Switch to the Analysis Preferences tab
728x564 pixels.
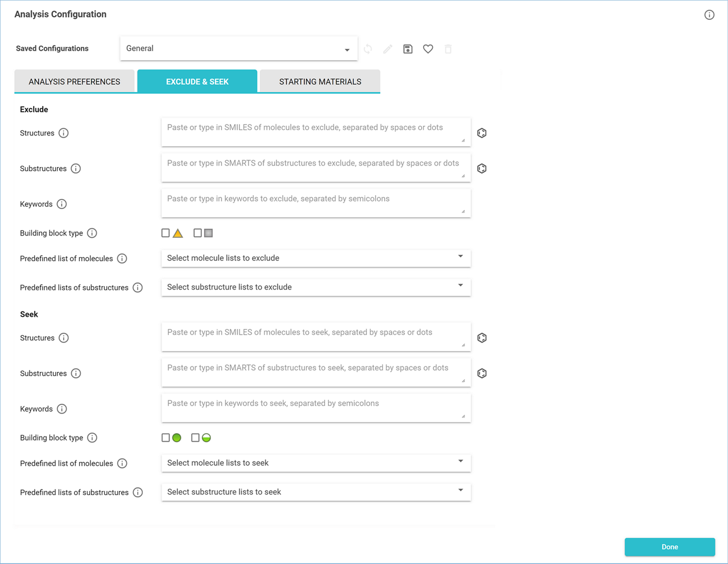point(75,82)
